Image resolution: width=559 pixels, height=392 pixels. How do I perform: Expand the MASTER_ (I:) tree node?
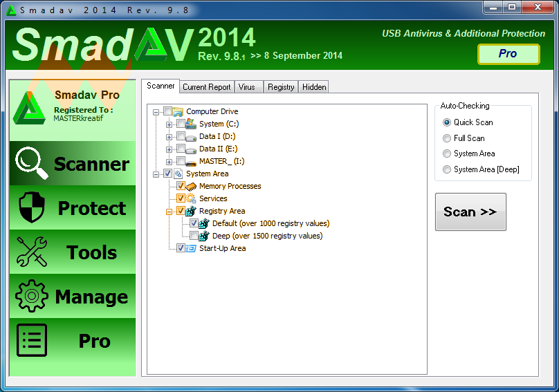point(169,162)
